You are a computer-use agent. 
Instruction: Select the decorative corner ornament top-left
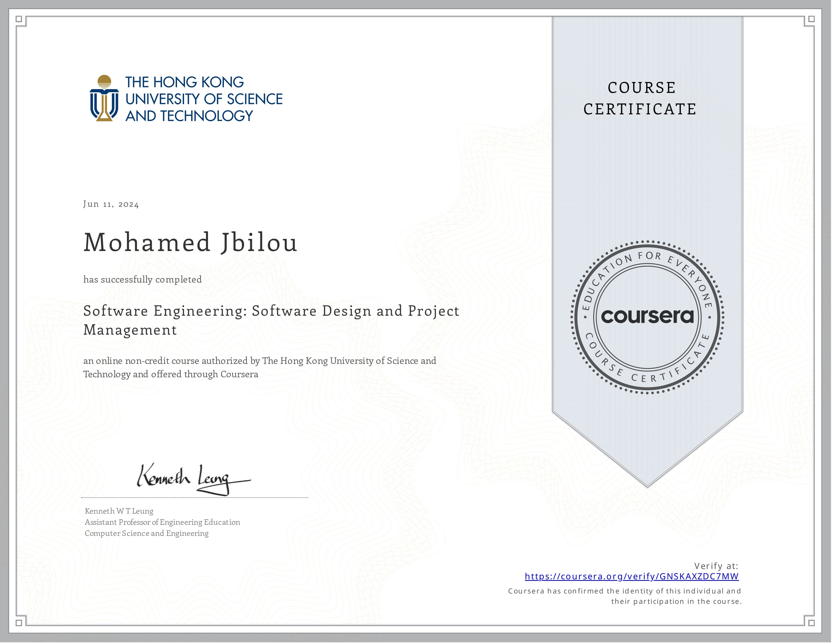21,21
